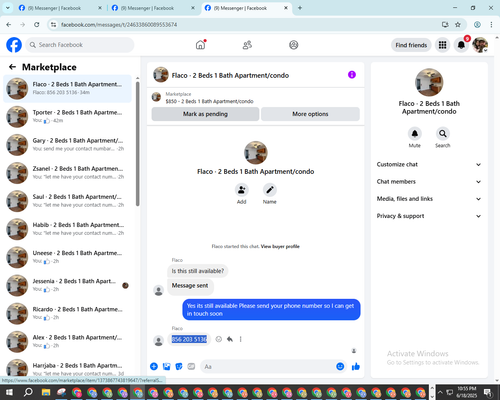The width and height of the screenshot is (500, 400).
Task: Open the tab search dropdown arrow
Action: point(7,8)
